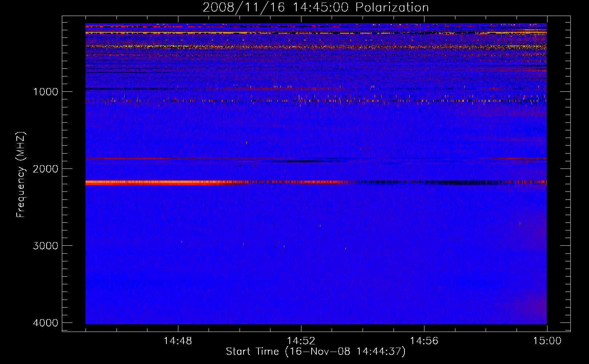The image size is (589, 364).
Task: Select the 4000 frequency tick label
Action: pyautogui.click(x=46, y=323)
